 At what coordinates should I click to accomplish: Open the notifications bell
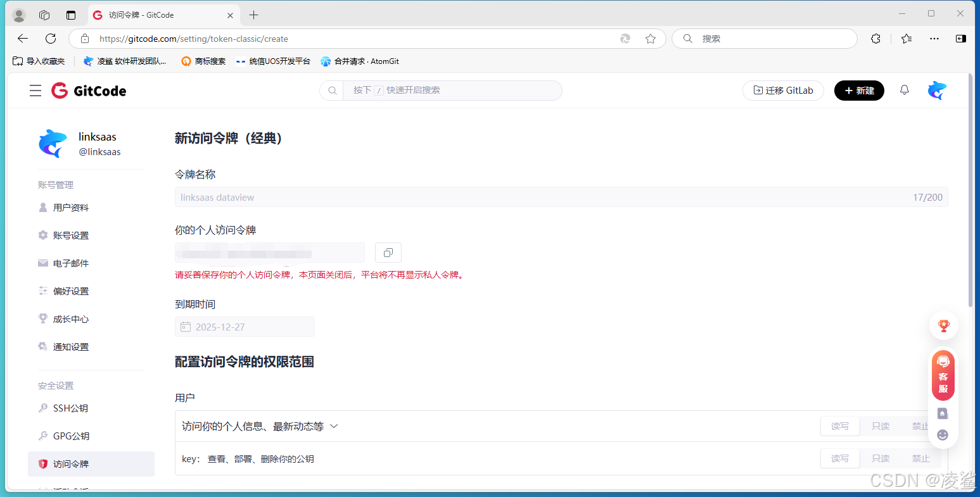click(904, 90)
